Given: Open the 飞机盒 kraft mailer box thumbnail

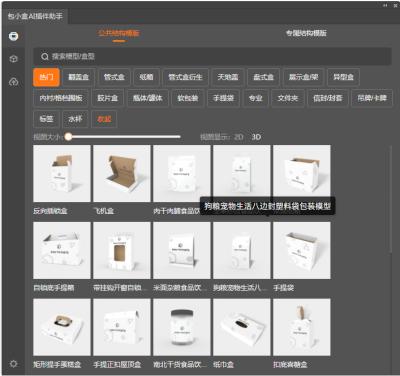Looking at the screenshot, I should tap(122, 173).
